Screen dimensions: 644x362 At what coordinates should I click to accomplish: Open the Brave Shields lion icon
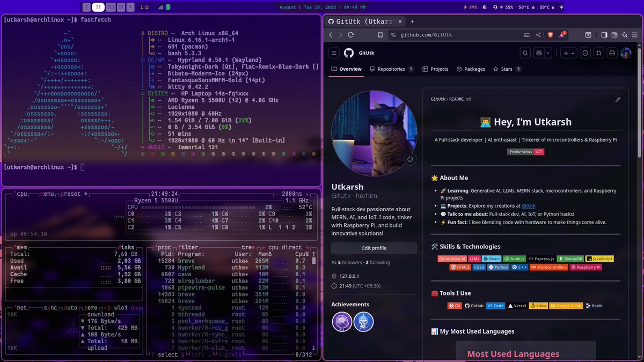click(x=550, y=34)
